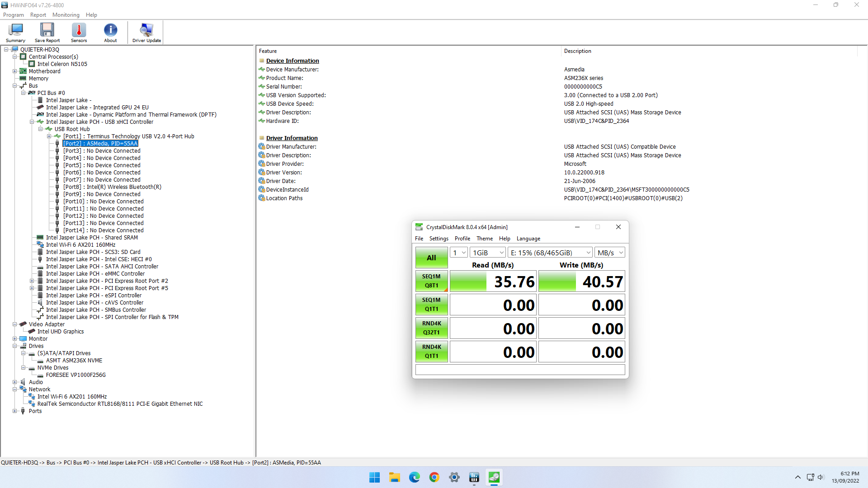This screenshot has width=868, height=488.
Task: Start the RND4K Q32T1 test
Action: point(431,328)
